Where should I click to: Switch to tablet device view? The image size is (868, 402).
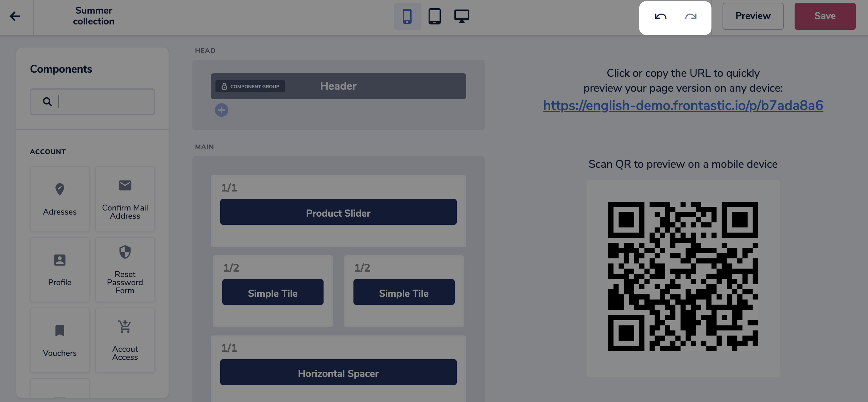click(x=434, y=16)
